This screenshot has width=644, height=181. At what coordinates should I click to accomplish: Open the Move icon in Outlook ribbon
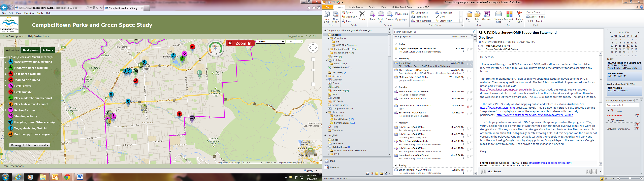469,14
